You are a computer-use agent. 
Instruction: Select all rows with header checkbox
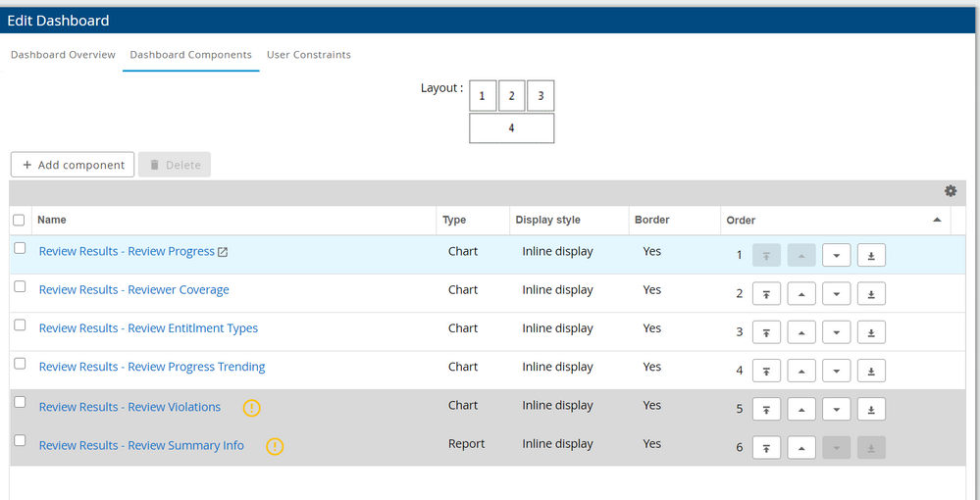point(19,221)
